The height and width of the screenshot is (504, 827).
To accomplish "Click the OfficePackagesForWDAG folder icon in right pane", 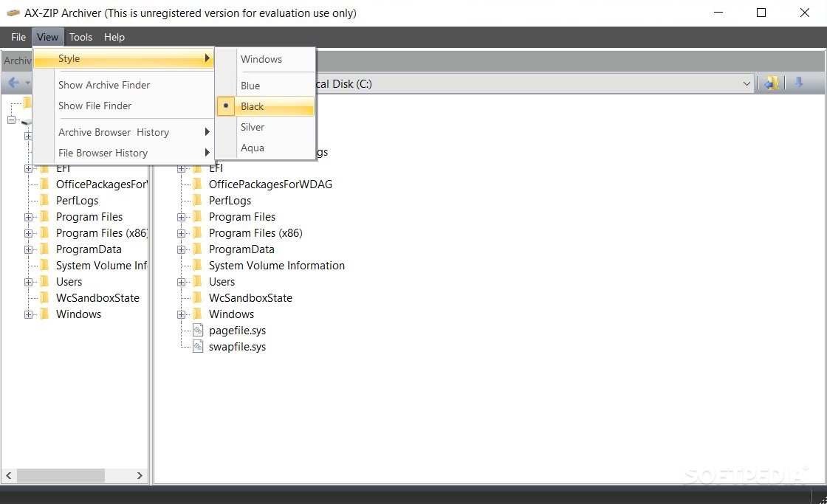I will tap(198, 184).
